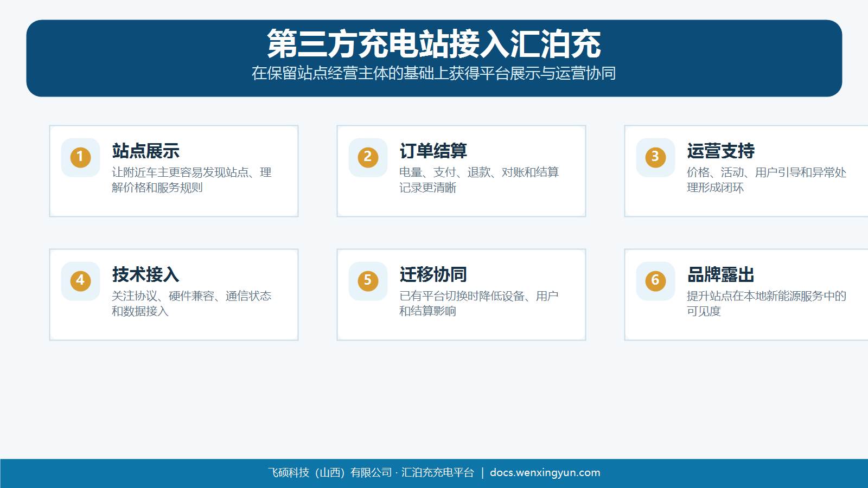The height and width of the screenshot is (488, 868).
Task: Select the 运营支持 card heading
Action: tap(720, 151)
